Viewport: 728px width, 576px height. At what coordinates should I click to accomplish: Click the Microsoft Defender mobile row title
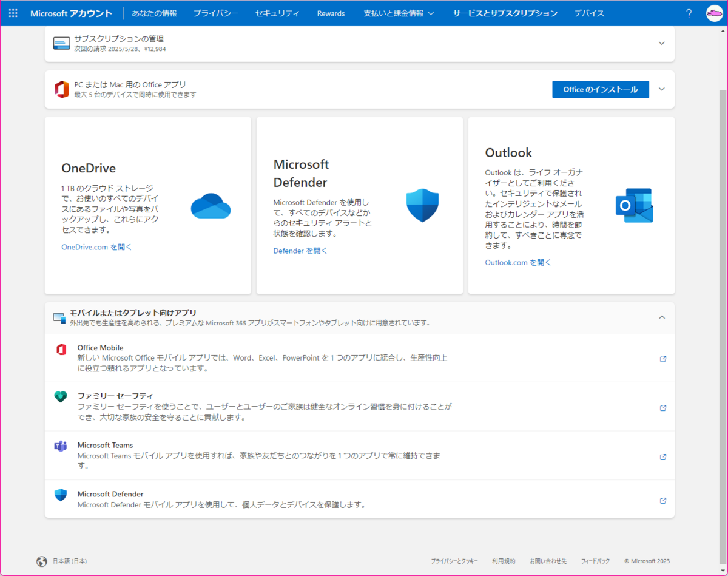[x=110, y=494]
